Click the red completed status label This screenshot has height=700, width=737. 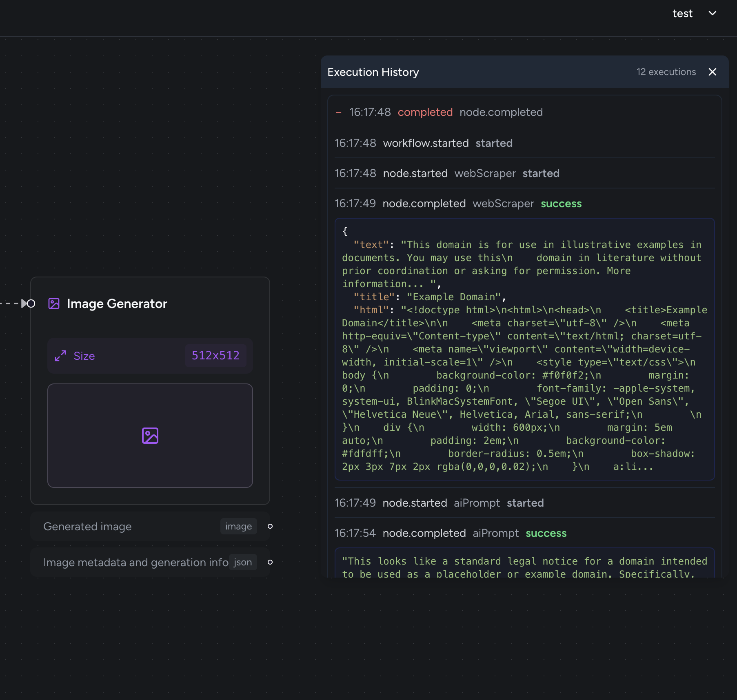(425, 112)
